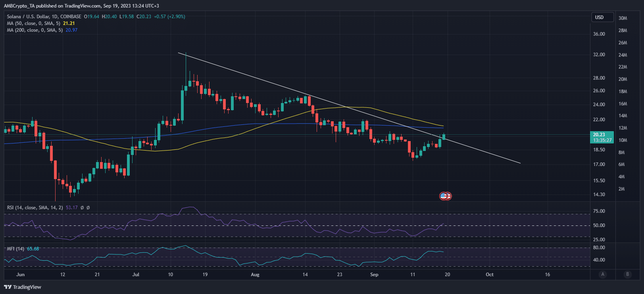Click the USD currency button
The width and height of the screenshot is (644, 294).
coord(603,17)
